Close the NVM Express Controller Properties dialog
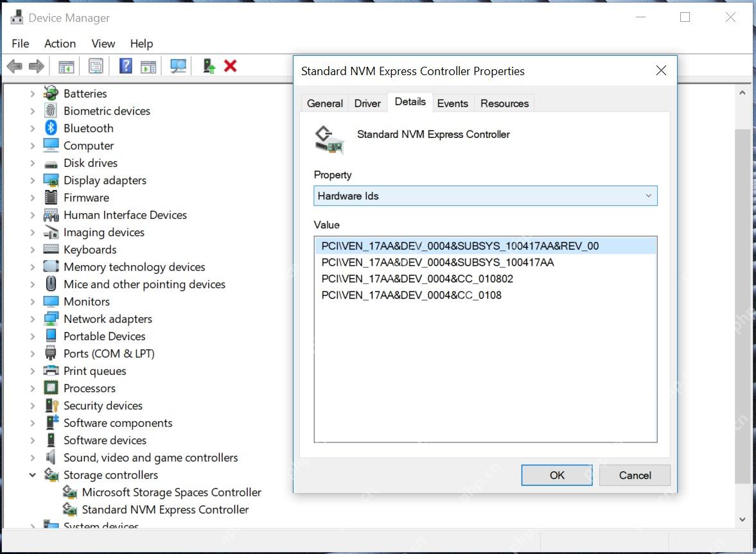756x554 pixels. point(661,71)
